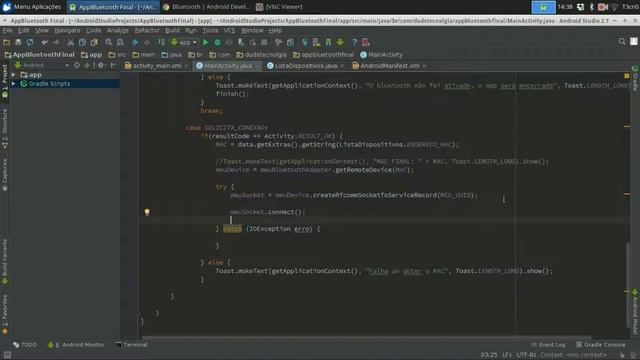
Task: Click the intention light bulb in gutter
Action: pos(147,212)
